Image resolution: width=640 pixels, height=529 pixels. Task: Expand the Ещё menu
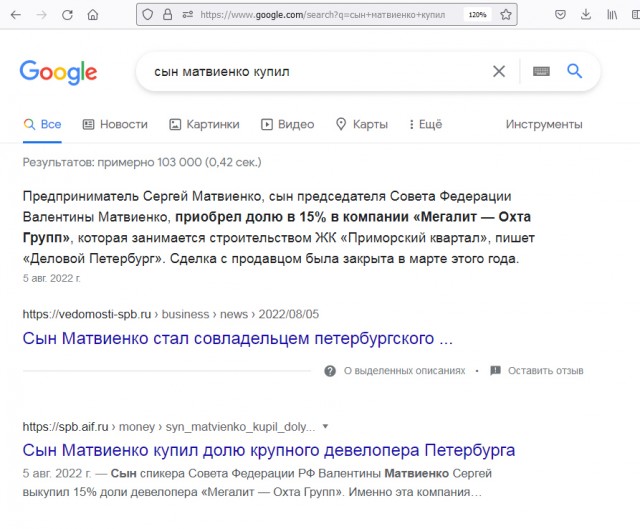point(426,124)
